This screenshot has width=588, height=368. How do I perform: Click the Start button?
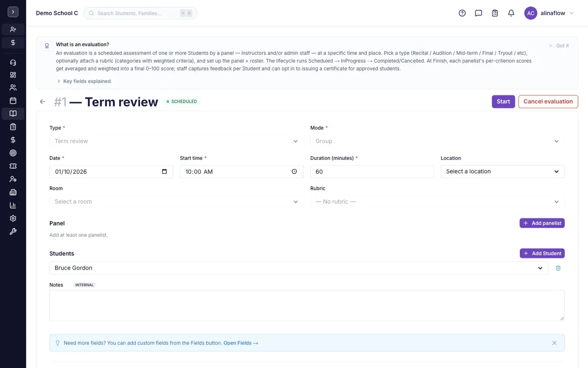pos(503,101)
